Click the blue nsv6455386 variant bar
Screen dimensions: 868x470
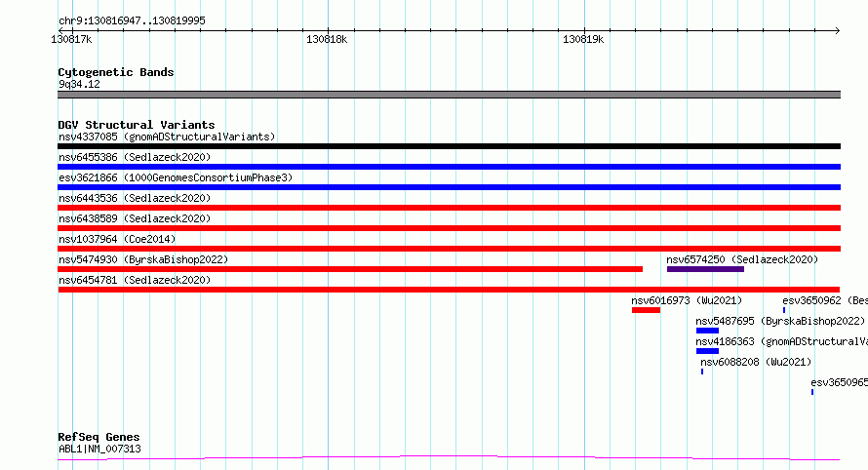[449, 167]
